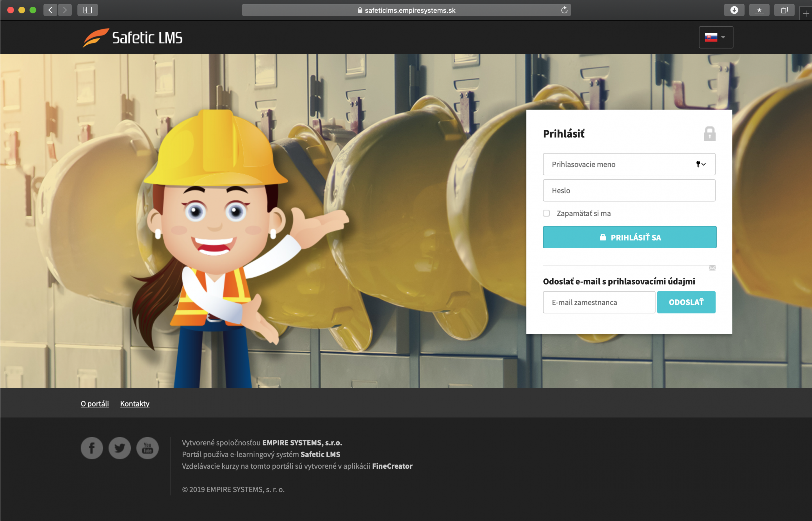
Task: Click the password autofill key icon
Action: 701,164
